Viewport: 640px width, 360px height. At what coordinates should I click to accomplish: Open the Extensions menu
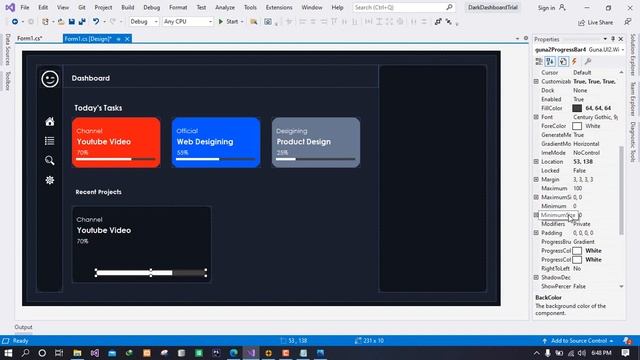(279, 8)
